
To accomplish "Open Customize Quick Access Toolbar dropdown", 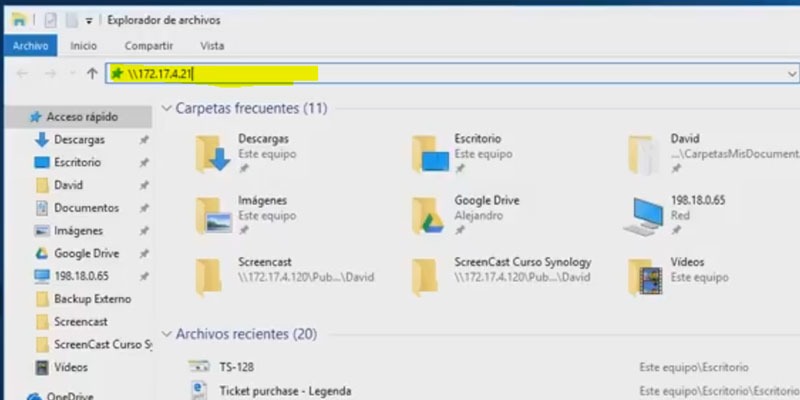I will pyautogui.click(x=89, y=21).
